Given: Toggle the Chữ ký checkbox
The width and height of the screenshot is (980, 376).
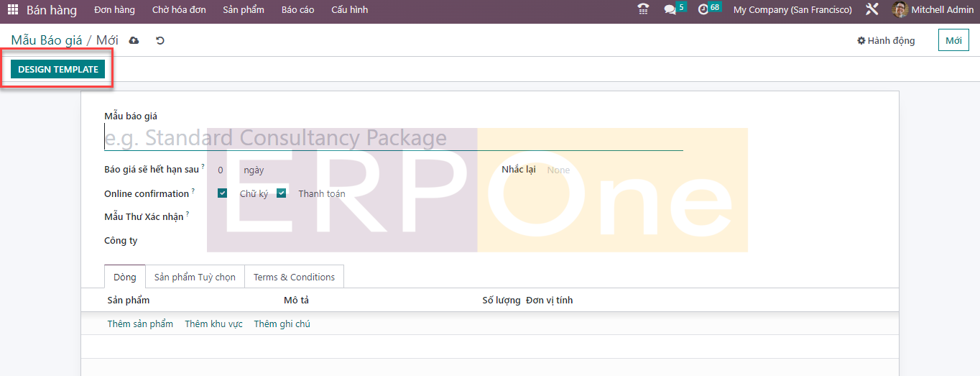Looking at the screenshot, I should click(x=223, y=193).
